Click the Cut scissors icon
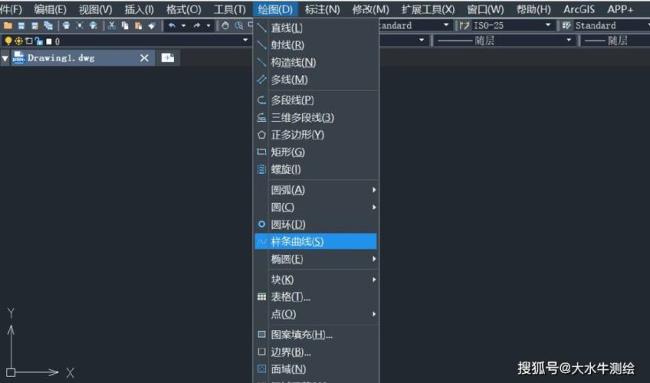Viewport: 650px width, 383px height. [112, 26]
